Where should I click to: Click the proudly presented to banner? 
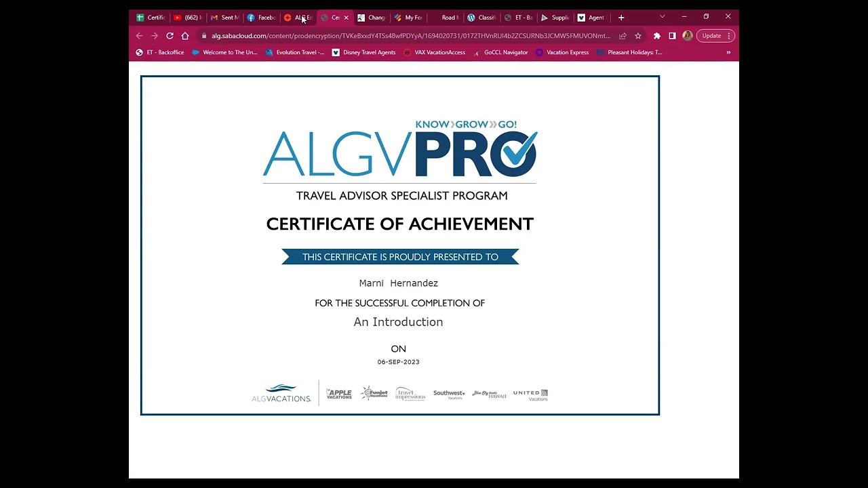(x=400, y=257)
